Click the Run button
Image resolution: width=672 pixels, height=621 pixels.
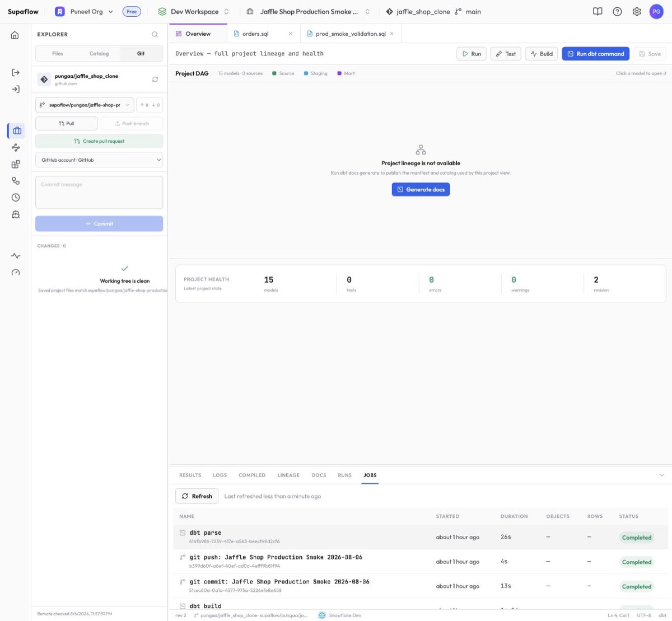471,54
